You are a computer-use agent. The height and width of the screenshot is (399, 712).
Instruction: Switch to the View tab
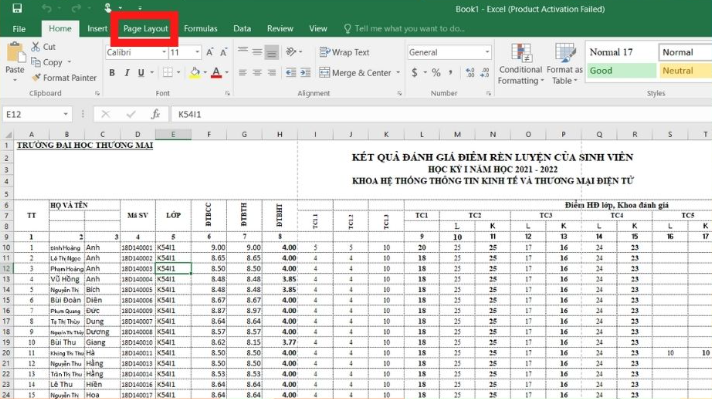click(x=318, y=28)
